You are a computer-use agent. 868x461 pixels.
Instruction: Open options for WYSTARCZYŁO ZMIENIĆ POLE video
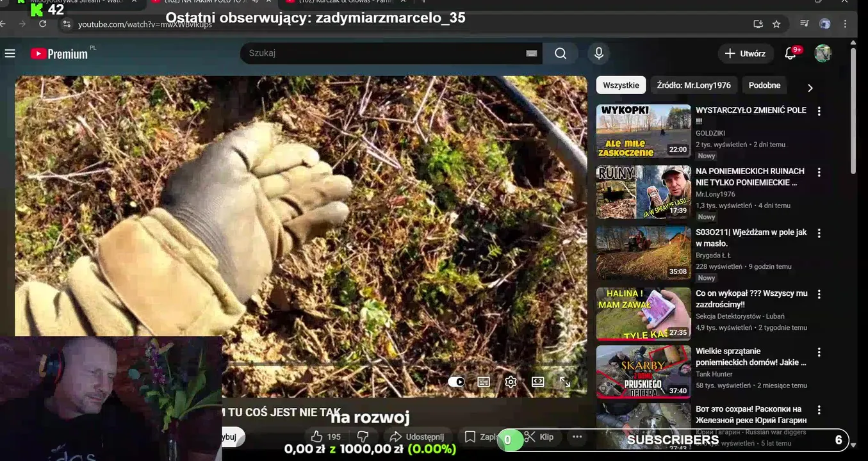pyautogui.click(x=819, y=111)
